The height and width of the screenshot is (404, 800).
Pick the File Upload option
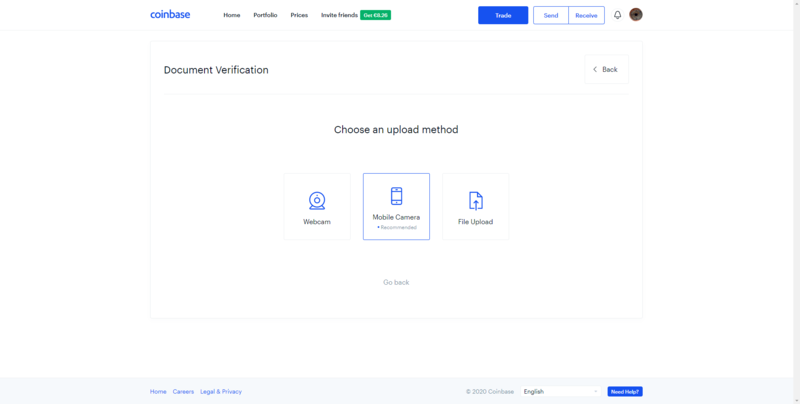pos(476,207)
